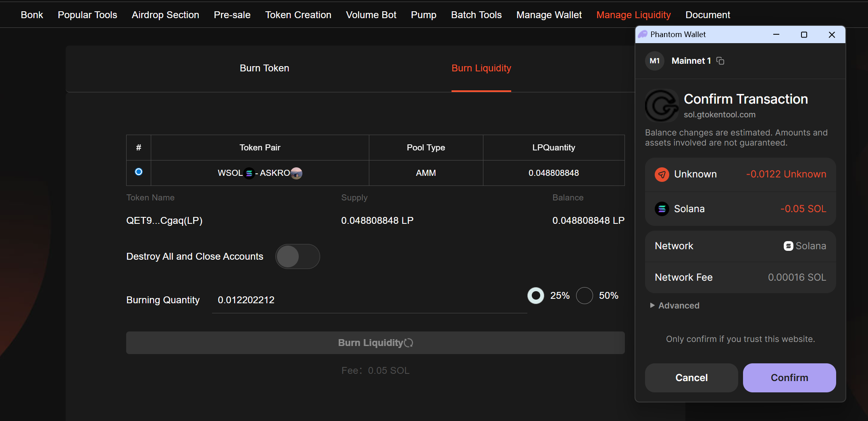Click the Burning Quantity input field
Screen dimensions: 868x421
[x=369, y=300]
